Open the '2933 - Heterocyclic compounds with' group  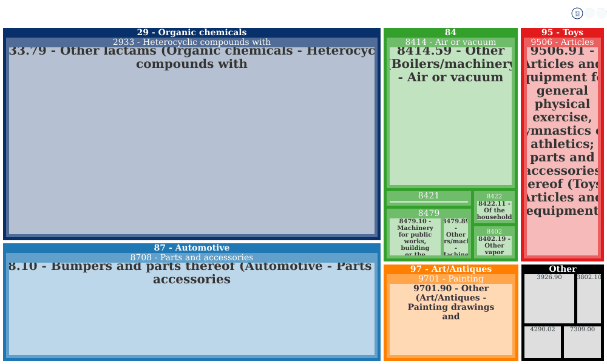tap(192, 42)
